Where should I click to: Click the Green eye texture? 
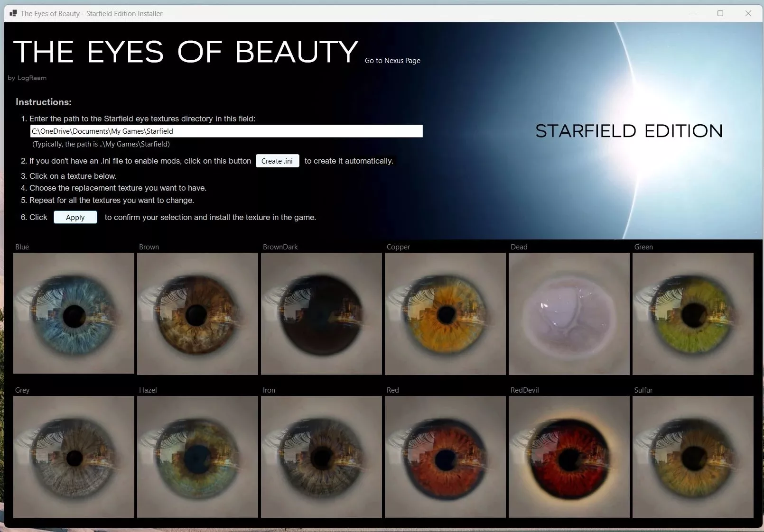(x=693, y=313)
